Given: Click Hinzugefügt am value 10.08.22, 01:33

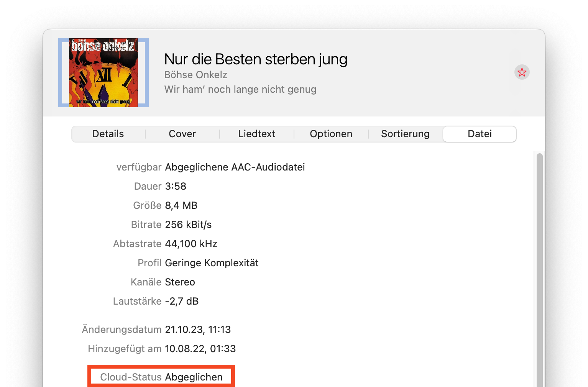Looking at the screenshot, I should (x=200, y=349).
